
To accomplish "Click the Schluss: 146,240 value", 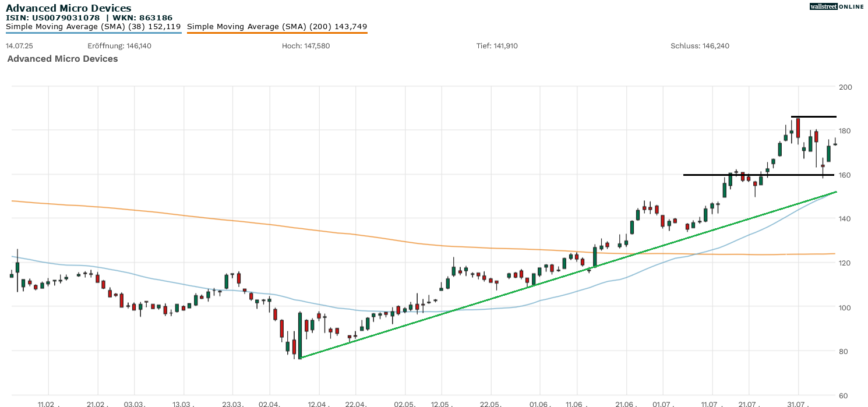I will tap(700, 45).
